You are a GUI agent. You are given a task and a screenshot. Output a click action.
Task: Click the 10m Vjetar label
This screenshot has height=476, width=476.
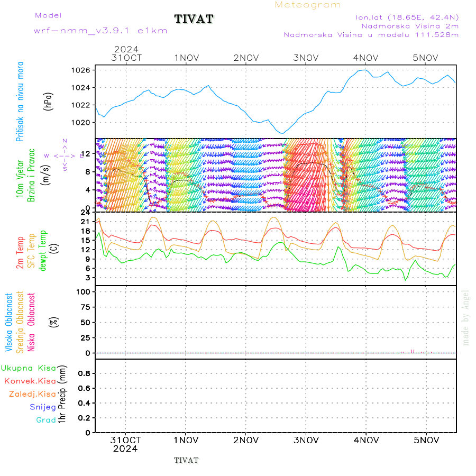coord(20,179)
